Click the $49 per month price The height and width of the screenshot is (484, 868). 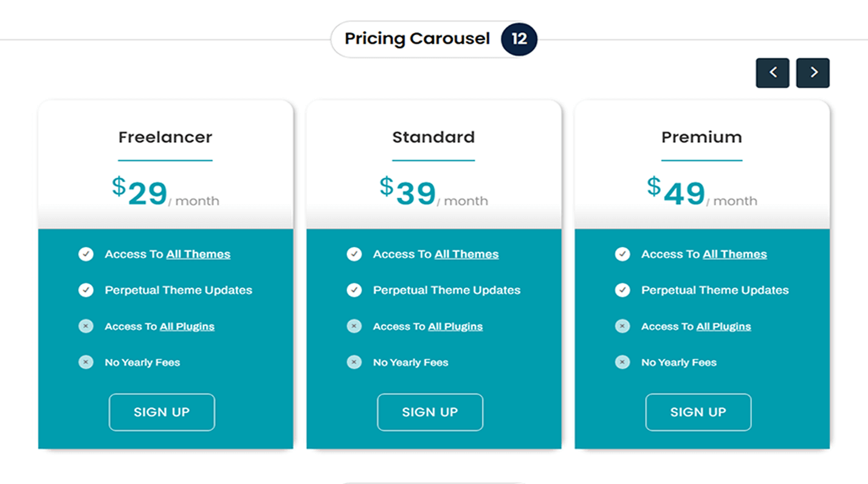pos(701,193)
